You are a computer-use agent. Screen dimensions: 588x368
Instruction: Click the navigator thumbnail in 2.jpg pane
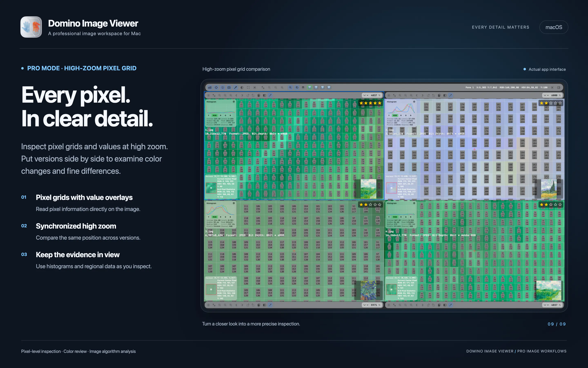(x=549, y=189)
